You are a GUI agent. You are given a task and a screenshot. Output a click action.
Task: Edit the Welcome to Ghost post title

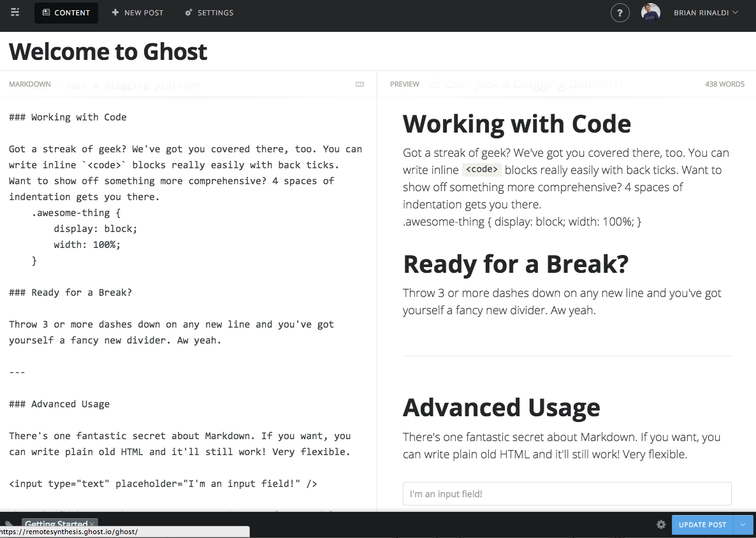108,52
